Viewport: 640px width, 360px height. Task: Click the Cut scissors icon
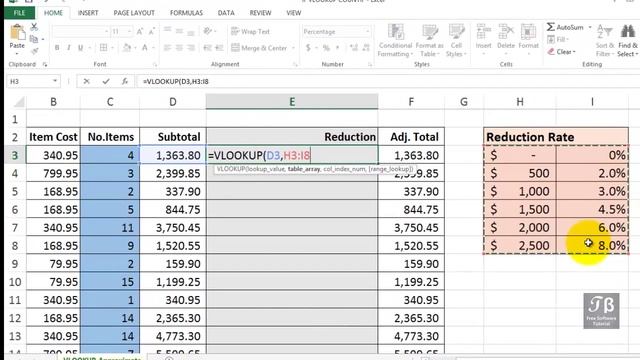pos(34,27)
